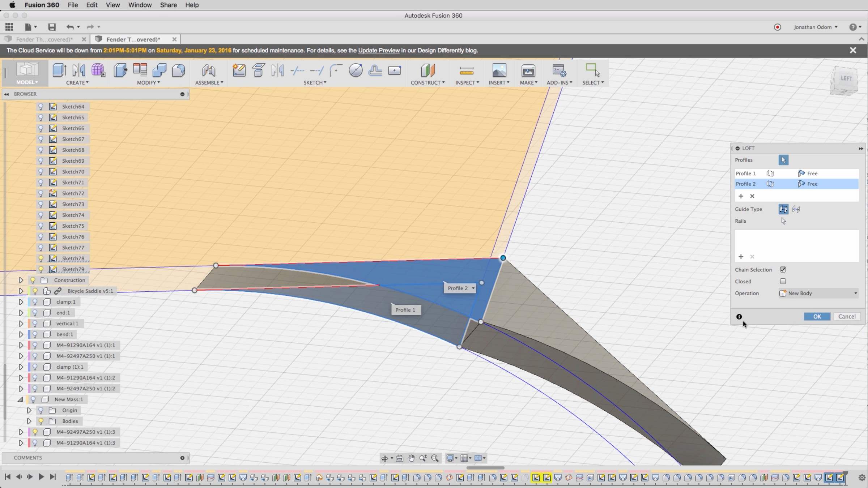Select the Create Sketch tool icon
Viewport: 868px width, 488px height.
click(239, 70)
